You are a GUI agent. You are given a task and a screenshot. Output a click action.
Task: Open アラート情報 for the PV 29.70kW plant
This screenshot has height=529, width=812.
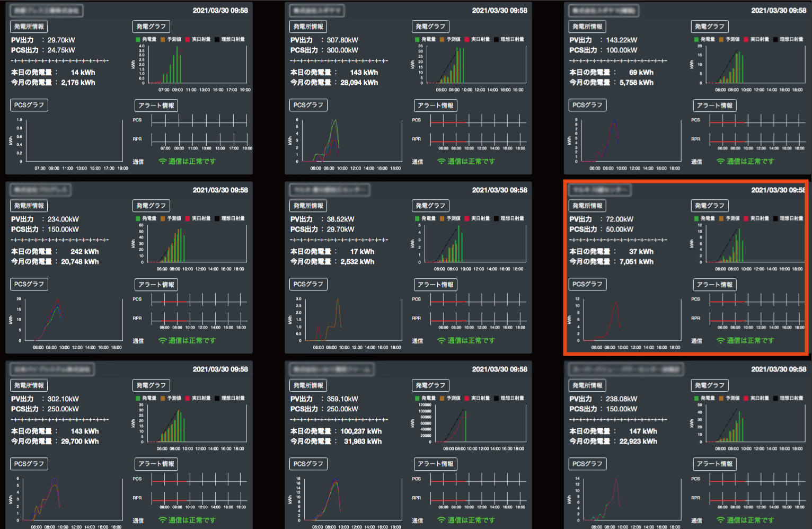click(x=156, y=105)
